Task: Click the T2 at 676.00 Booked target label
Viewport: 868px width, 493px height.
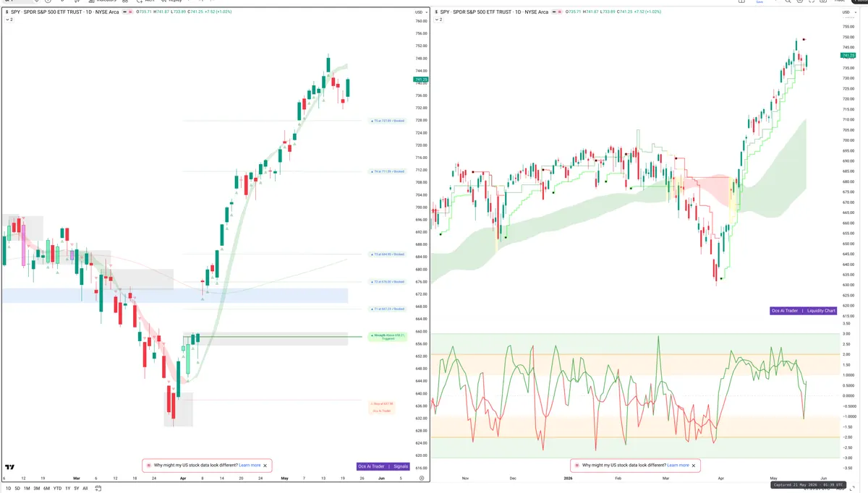Action: 387,282
